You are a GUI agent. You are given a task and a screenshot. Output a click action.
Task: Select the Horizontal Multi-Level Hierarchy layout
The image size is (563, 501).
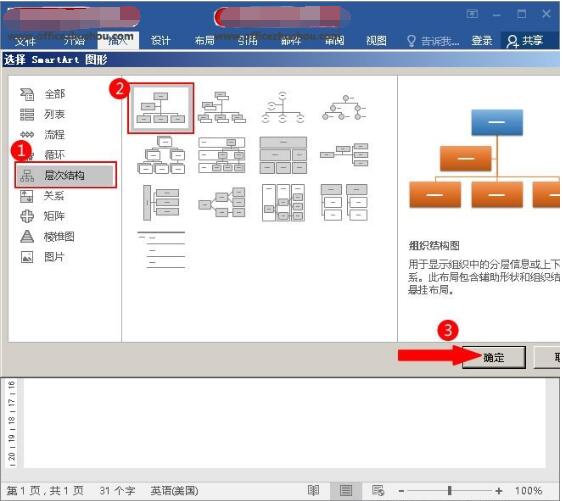161,203
